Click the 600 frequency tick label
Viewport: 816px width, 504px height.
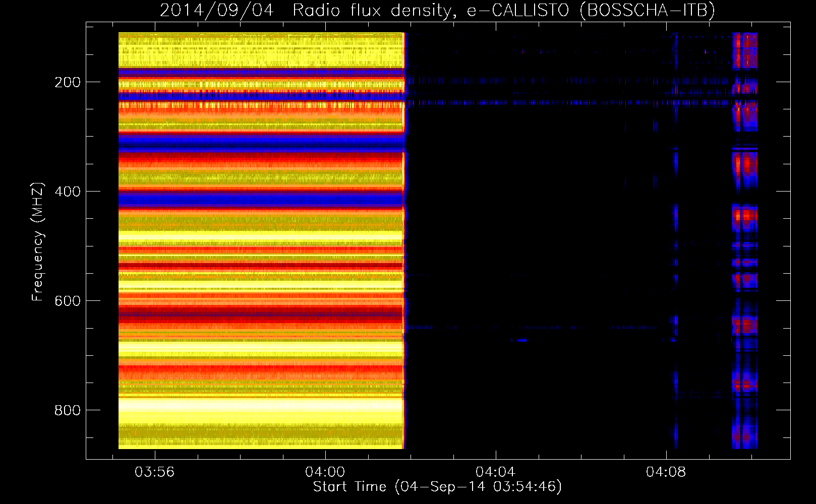tap(68, 301)
